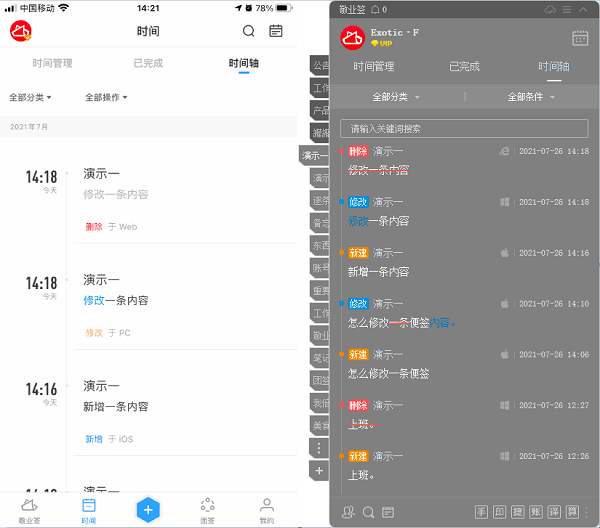The width and height of the screenshot is (600, 528).
Task: Click the 译 translate tool button
Action: click(x=554, y=512)
